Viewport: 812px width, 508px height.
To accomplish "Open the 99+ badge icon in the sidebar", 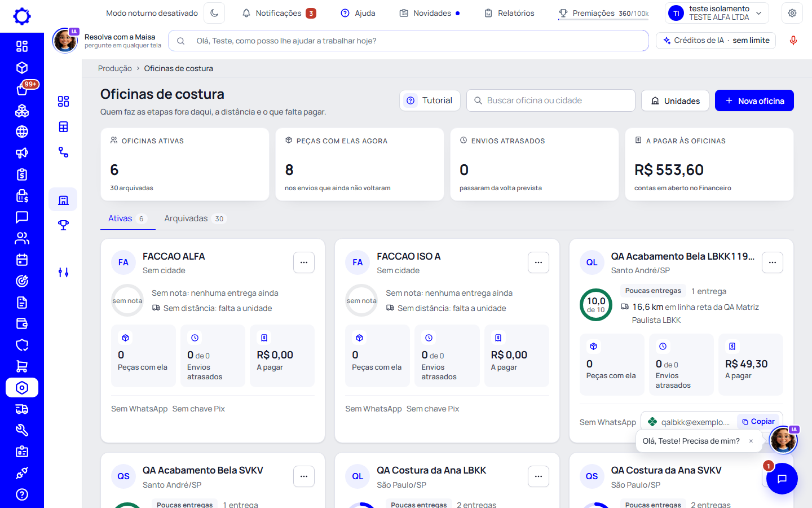I will click(22, 89).
